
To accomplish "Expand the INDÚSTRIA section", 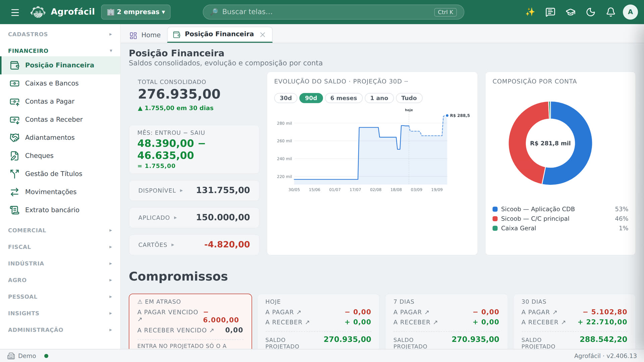I will [60, 263].
